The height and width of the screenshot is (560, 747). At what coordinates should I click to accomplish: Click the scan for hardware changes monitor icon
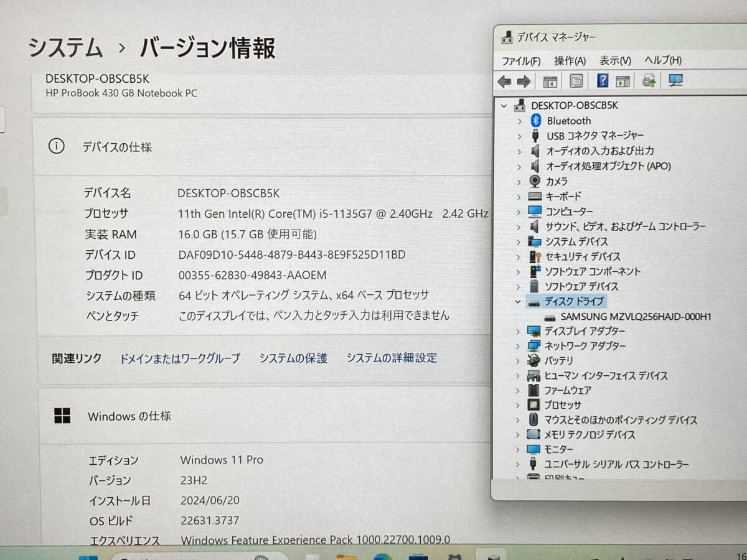[675, 81]
